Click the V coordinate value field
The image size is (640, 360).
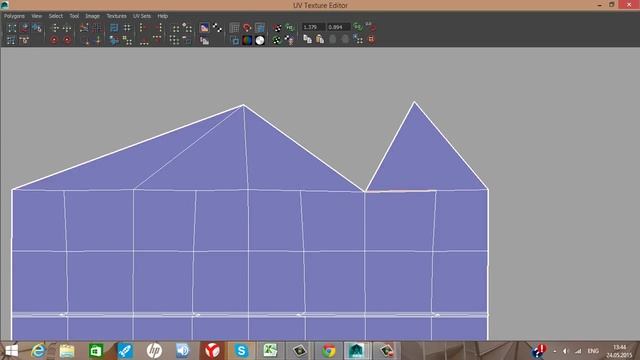338,27
